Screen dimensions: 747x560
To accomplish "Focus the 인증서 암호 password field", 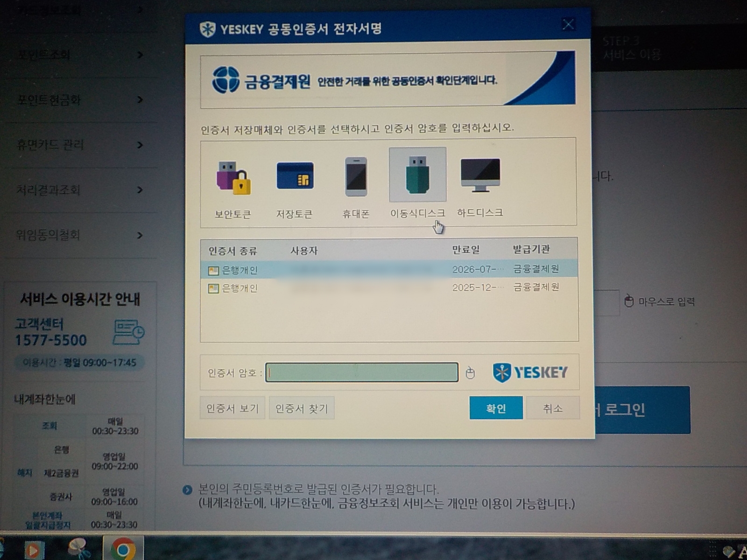I will pos(362,372).
